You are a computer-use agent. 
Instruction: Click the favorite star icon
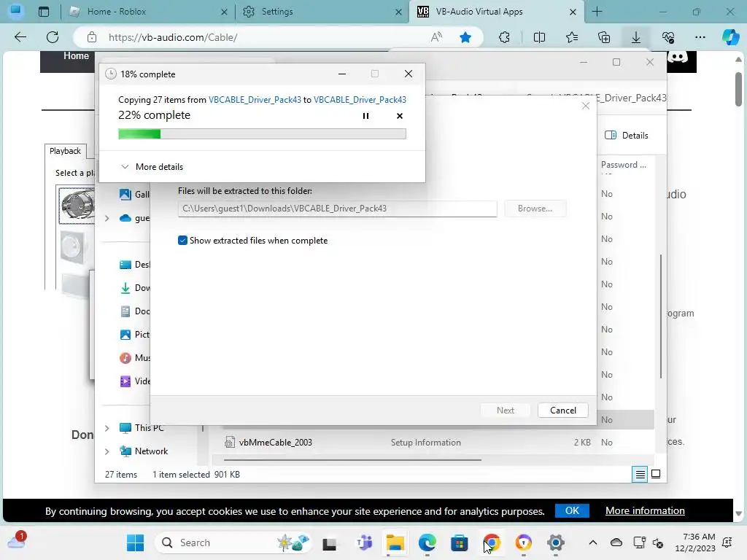[x=465, y=37]
